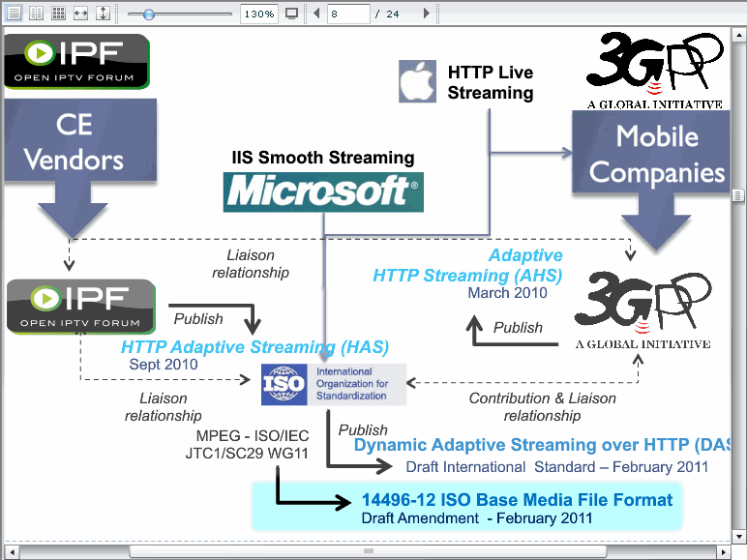Viewport: 747px width, 560px height.
Task: Click the Apple logo icon
Action: click(417, 81)
